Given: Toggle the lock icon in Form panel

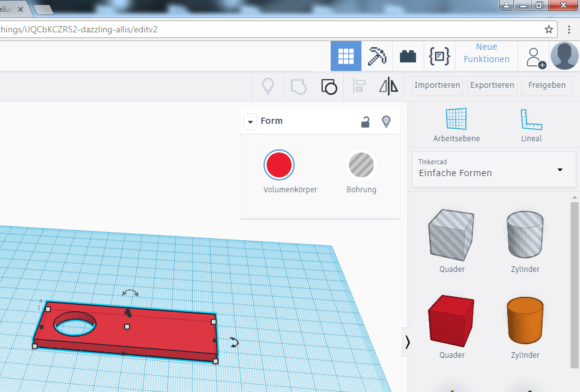Looking at the screenshot, I should [365, 121].
